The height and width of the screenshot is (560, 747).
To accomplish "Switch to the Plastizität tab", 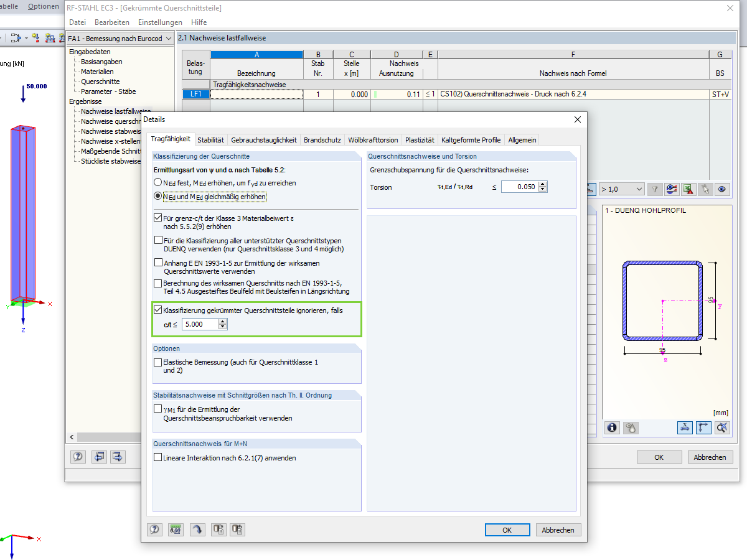I will pos(420,140).
